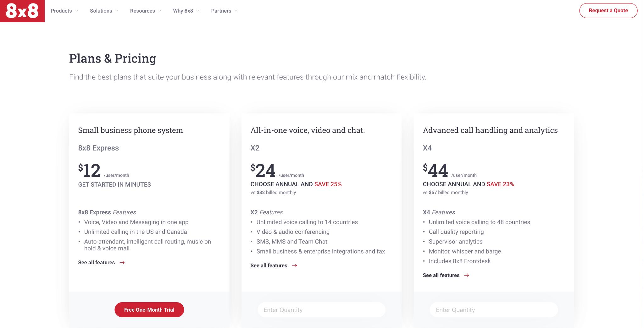Click the $12 price text
644x328 pixels.
coord(89,171)
